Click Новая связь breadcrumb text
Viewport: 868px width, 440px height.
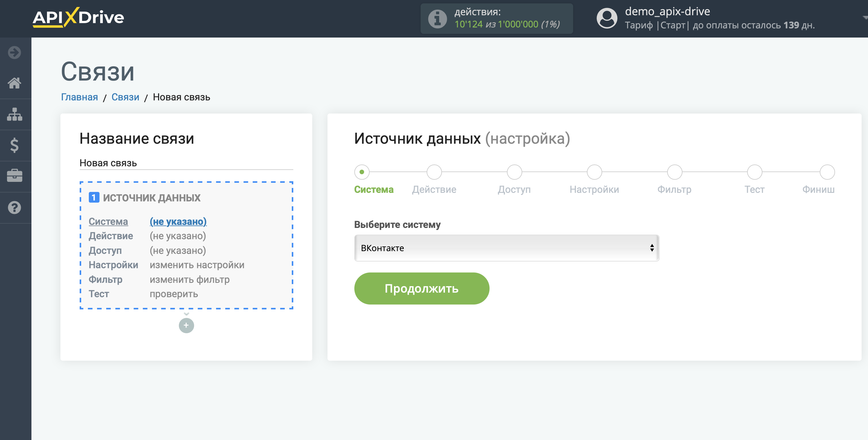tap(182, 97)
